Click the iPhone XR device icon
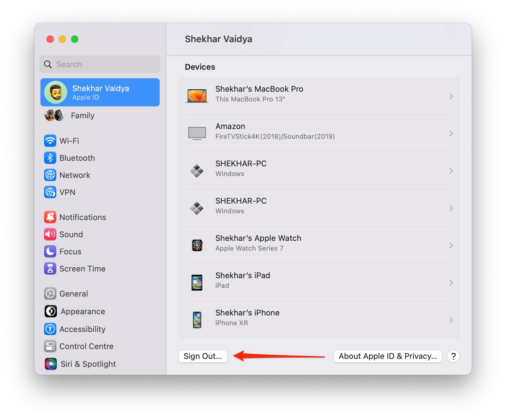The image size is (506, 420). (x=197, y=320)
